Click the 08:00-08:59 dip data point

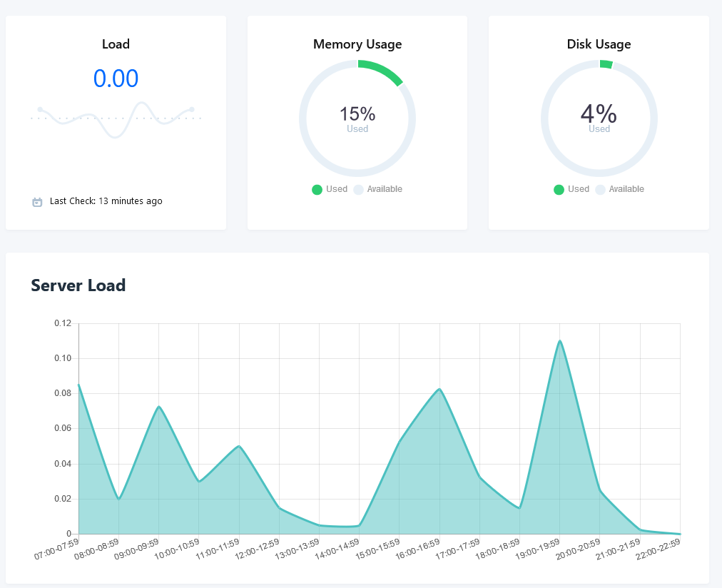[119, 499]
